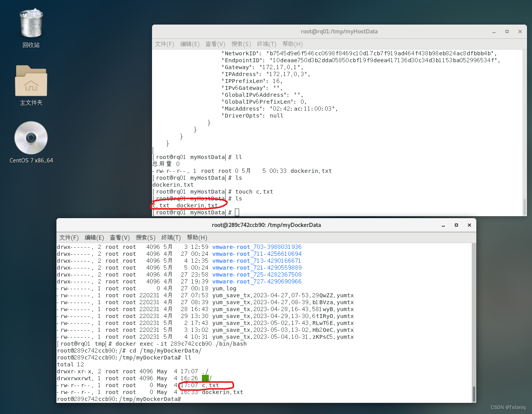Minimize the myDockerData terminal window
Image resolution: width=532 pixels, height=414 pixels.
click(443, 225)
